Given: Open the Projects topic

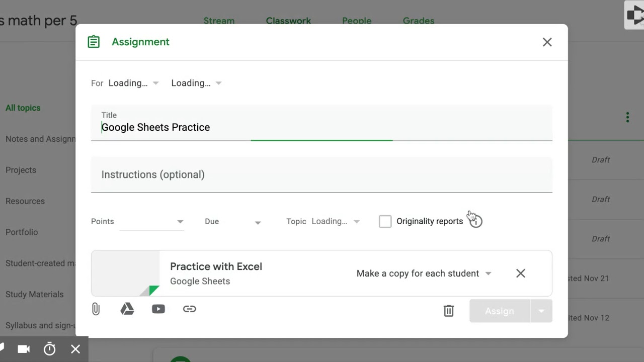Looking at the screenshot, I should click(21, 170).
